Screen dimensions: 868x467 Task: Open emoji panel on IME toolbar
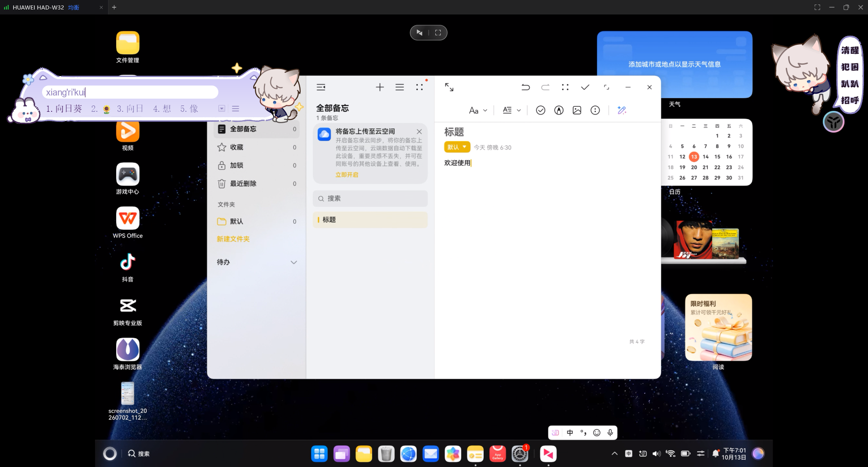(x=597, y=433)
